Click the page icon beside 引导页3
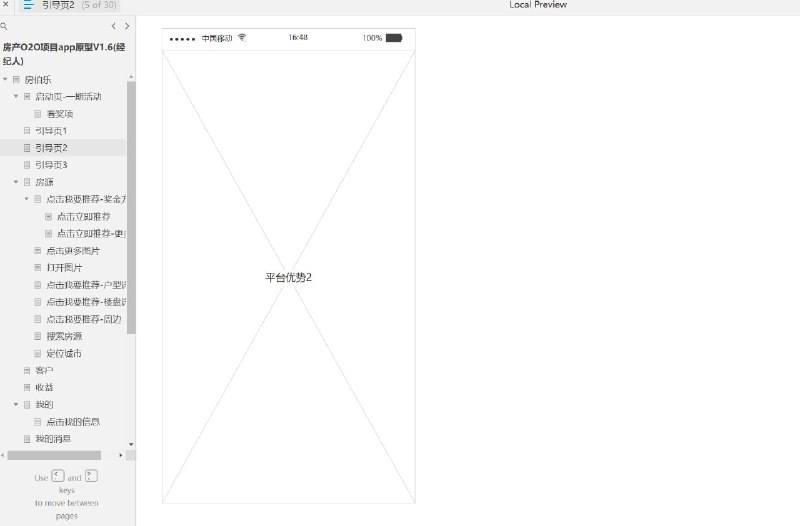 (x=27, y=165)
